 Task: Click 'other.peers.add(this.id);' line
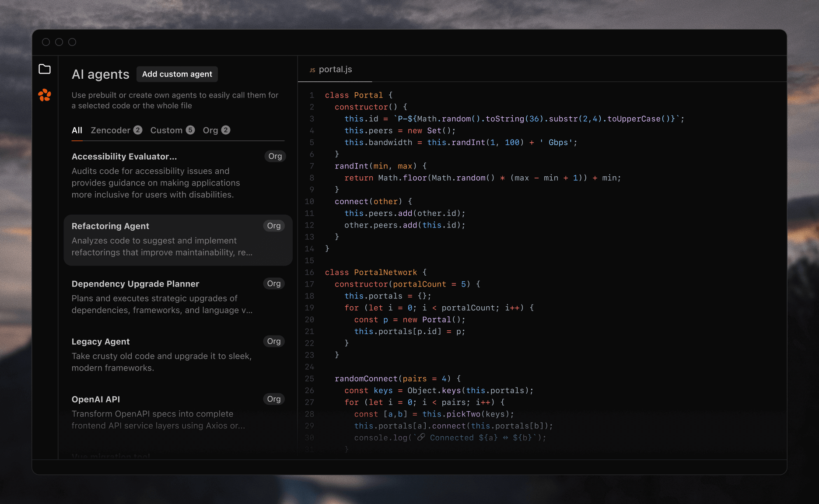pyautogui.click(x=405, y=225)
